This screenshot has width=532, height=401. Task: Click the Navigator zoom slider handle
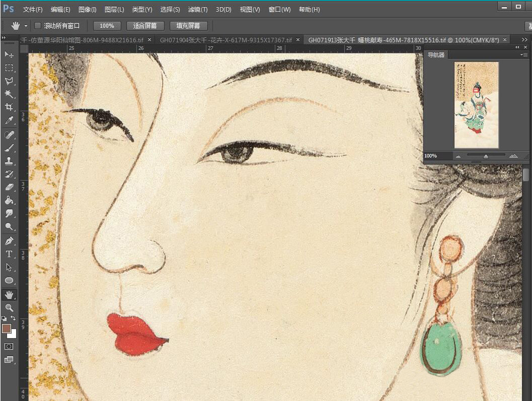[486, 156]
